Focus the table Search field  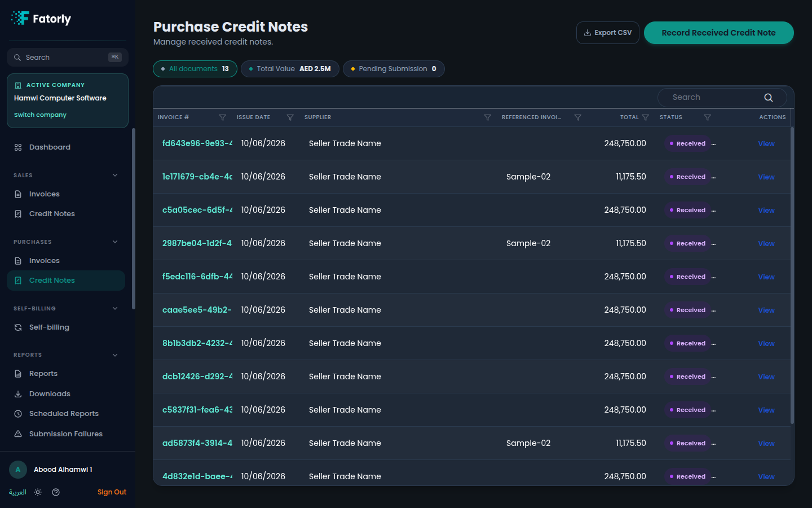coord(722,98)
